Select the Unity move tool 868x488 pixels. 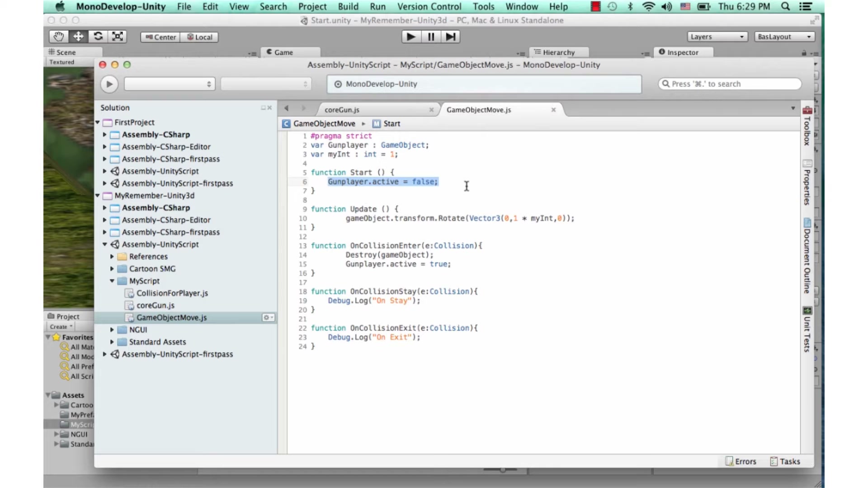point(78,37)
